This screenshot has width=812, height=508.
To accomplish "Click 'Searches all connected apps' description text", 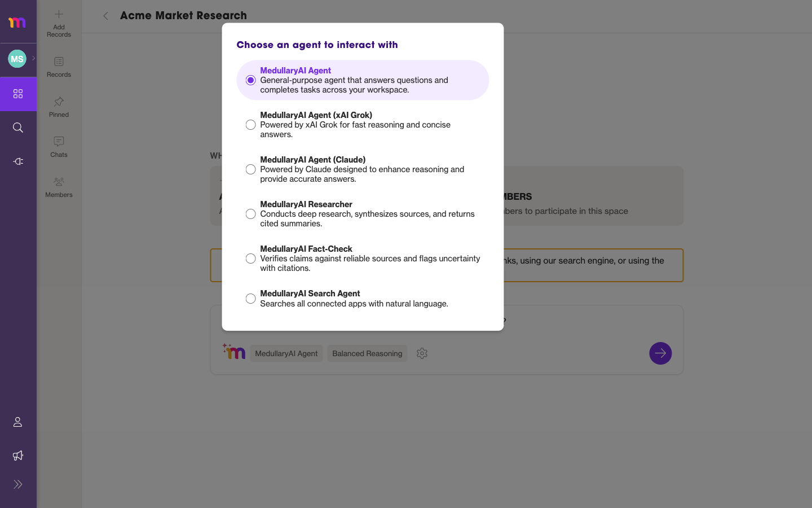I will click(354, 304).
